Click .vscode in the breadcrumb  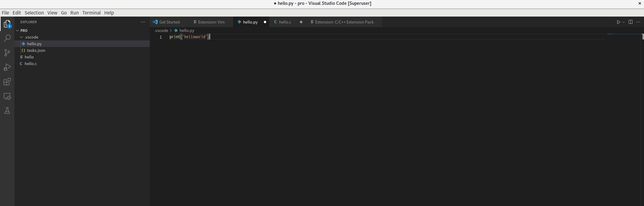161,30
